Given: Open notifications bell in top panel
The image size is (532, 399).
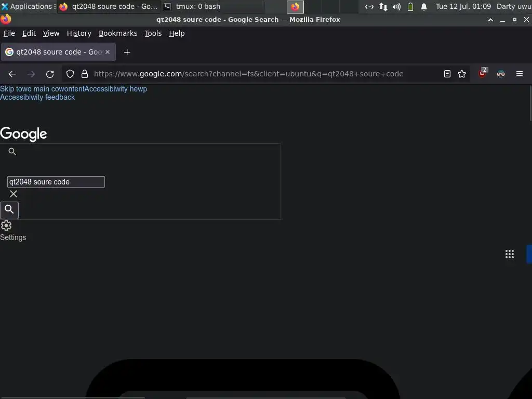Looking at the screenshot, I should point(424,6).
